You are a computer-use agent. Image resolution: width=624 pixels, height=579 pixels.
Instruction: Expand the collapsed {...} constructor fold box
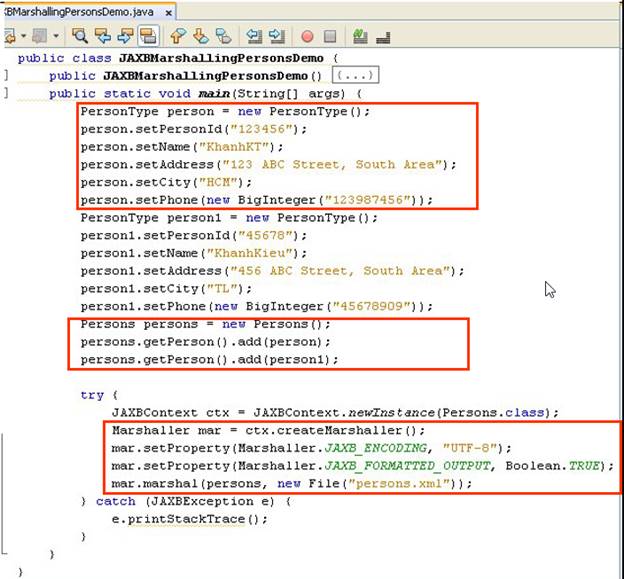point(355,75)
